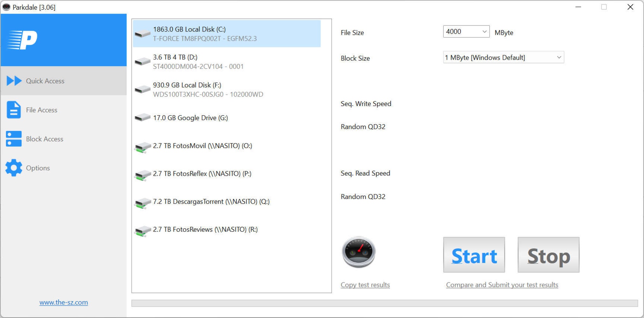Screen dimensions: 644x318
Task: Select 2.7 TB FotosReviews (\\NASITO) (R:)
Action: (x=227, y=230)
